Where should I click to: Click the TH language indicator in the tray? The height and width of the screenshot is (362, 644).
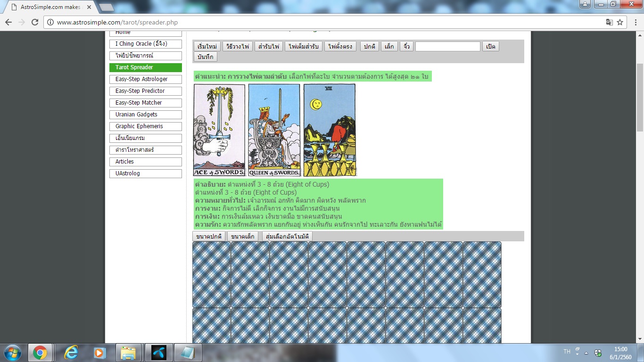point(567,352)
